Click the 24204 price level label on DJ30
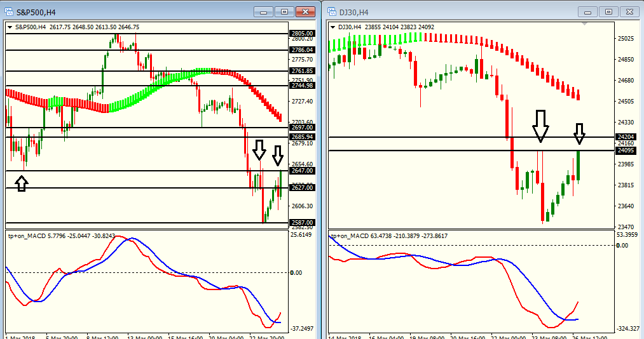 (x=626, y=137)
